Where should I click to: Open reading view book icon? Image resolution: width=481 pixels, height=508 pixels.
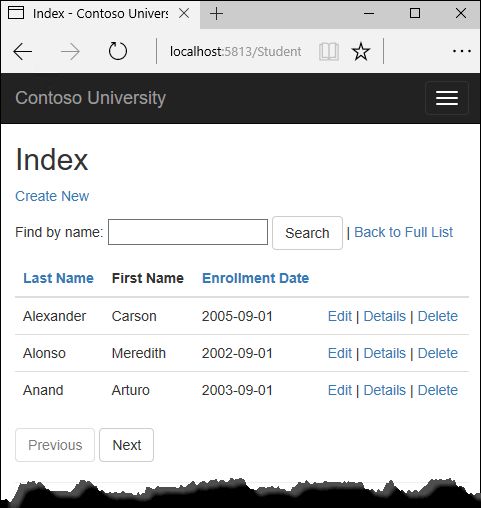click(x=329, y=52)
